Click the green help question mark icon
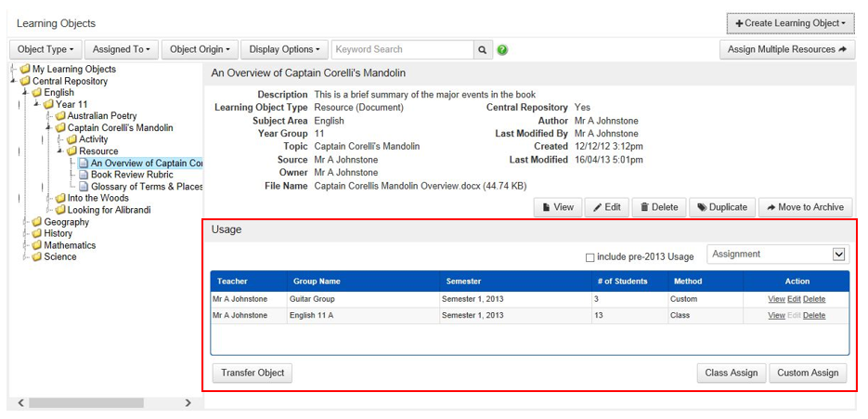The height and width of the screenshot is (419, 868). (502, 49)
